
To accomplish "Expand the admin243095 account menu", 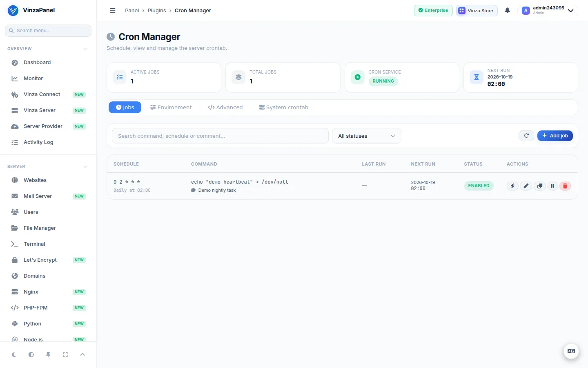I will [548, 11].
